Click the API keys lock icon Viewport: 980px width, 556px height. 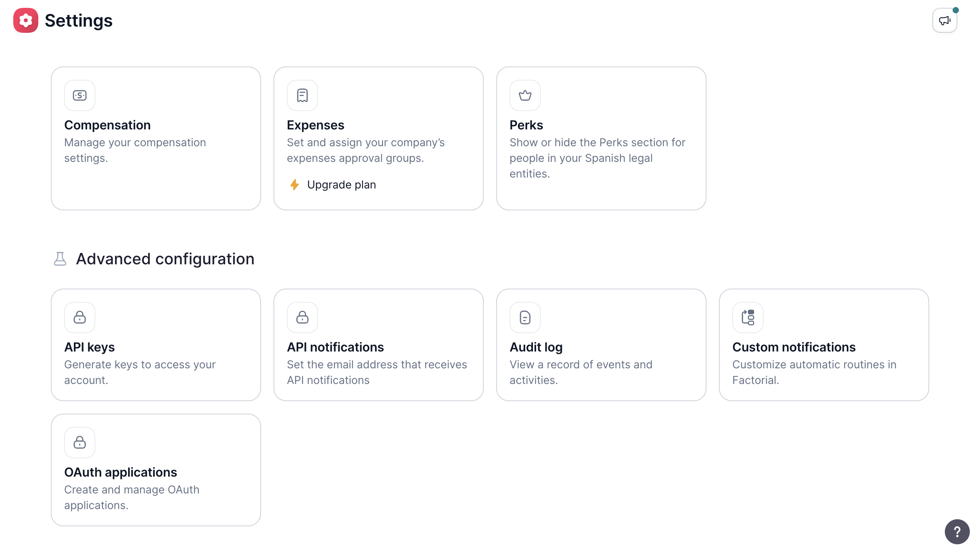80,317
